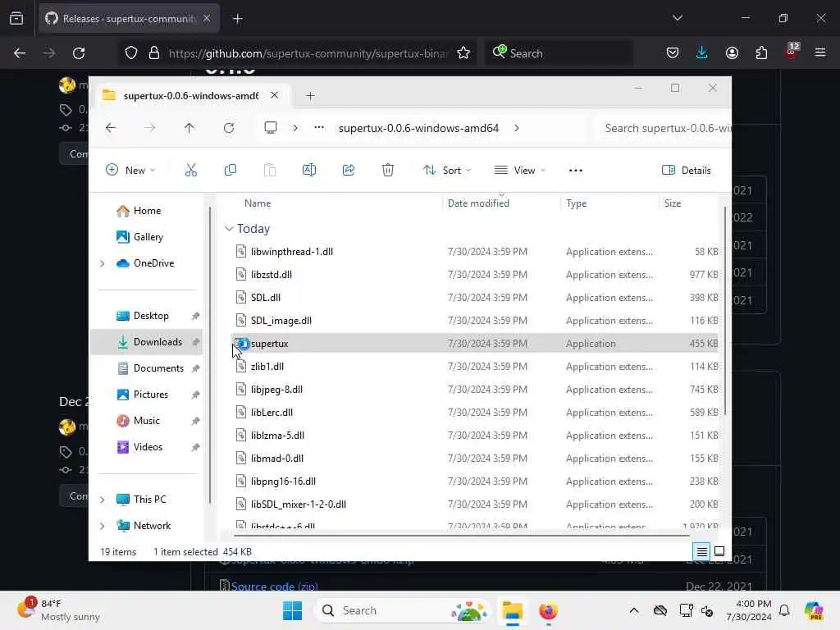Show hidden system tray icons

(x=634, y=610)
